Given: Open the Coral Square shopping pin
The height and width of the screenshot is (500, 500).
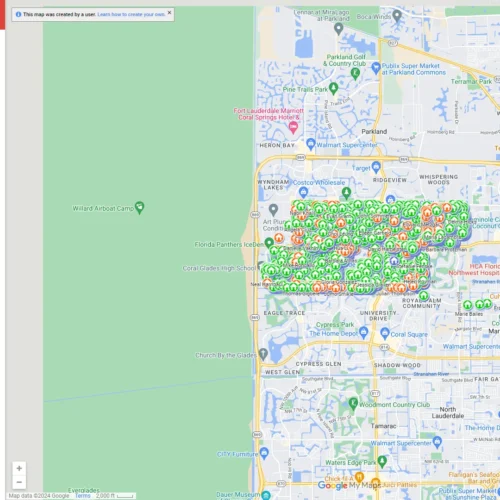Looking at the screenshot, I should coord(385,333).
